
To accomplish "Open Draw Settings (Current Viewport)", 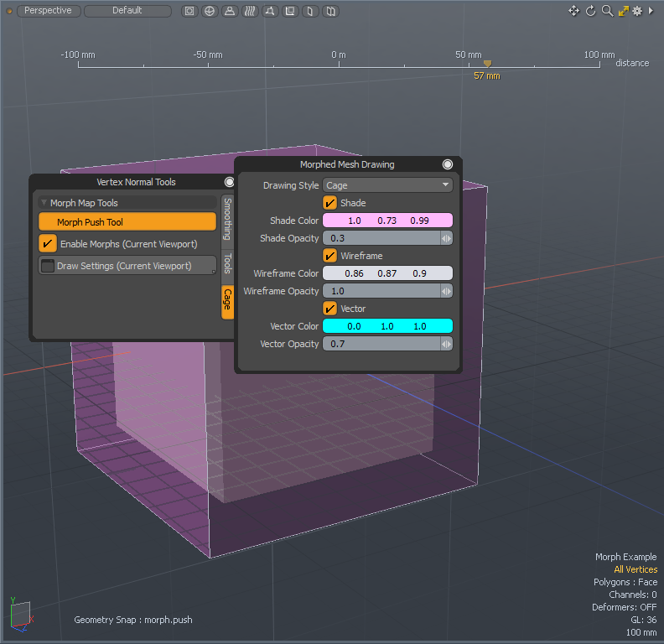I will [x=127, y=266].
